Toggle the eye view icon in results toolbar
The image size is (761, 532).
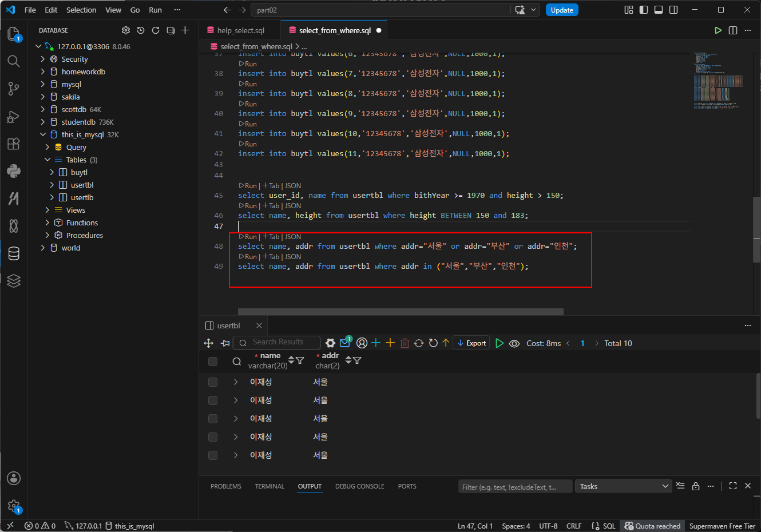click(514, 343)
